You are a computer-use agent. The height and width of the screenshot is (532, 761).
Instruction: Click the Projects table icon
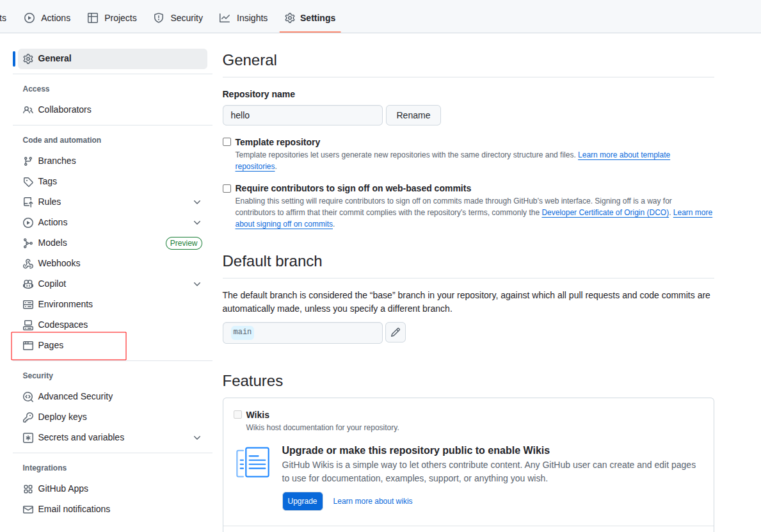pyautogui.click(x=93, y=18)
